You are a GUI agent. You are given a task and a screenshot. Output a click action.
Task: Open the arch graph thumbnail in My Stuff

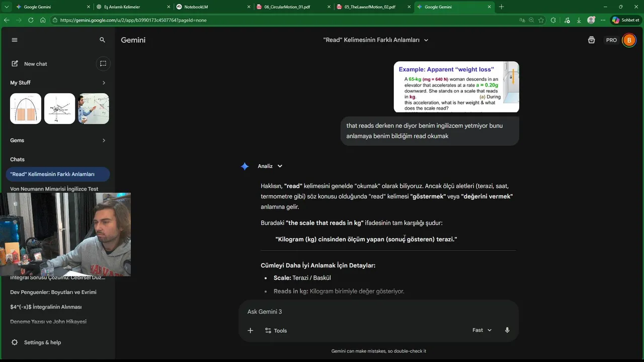[26, 109]
